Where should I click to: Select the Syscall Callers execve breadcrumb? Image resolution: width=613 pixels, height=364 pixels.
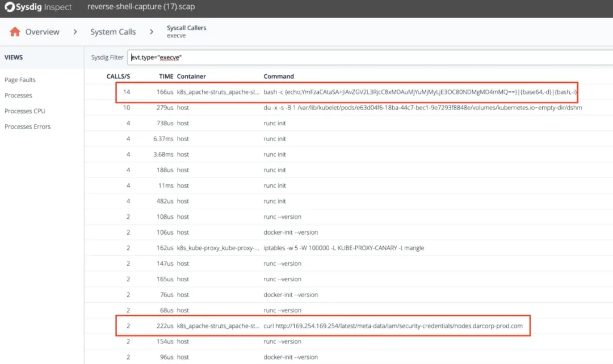click(187, 32)
